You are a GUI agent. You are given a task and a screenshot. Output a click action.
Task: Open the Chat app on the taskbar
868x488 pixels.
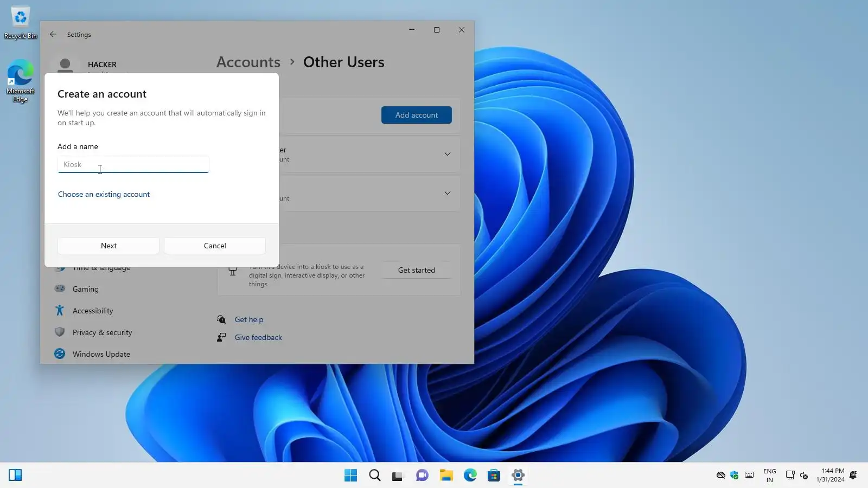pos(423,476)
